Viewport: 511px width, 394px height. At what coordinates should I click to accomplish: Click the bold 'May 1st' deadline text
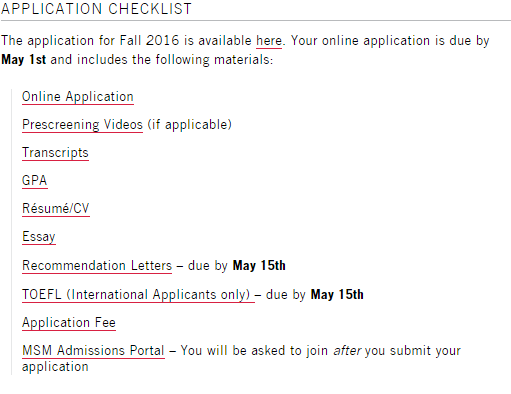tap(23, 60)
